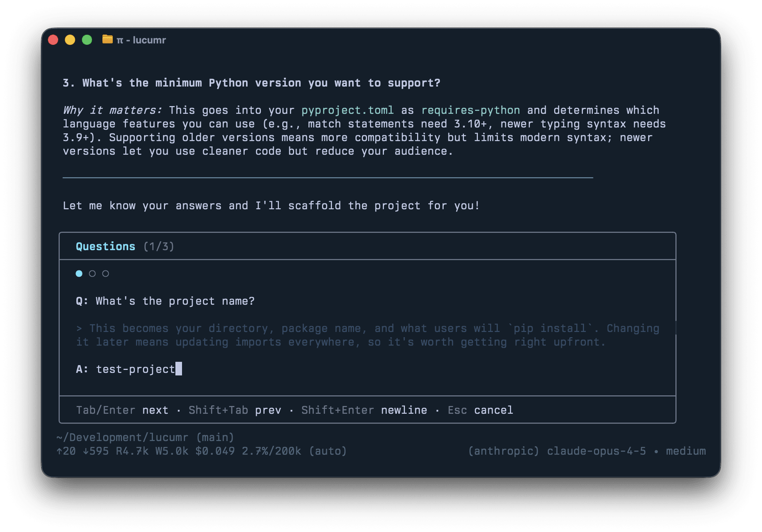Screen dimensions: 762x532
Task: Click the ↑20 upload token count
Action: 66,451
